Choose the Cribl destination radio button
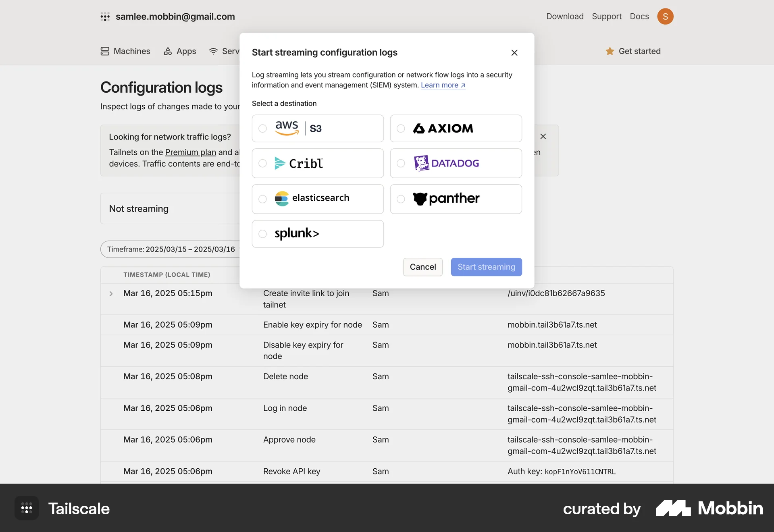Image resolution: width=774 pixels, height=532 pixels. point(262,163)
